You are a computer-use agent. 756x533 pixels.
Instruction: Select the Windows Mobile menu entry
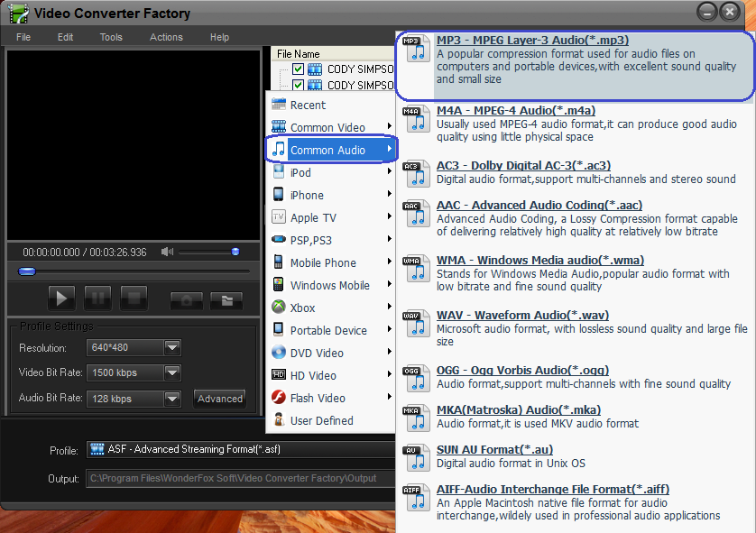click(331, 285)
